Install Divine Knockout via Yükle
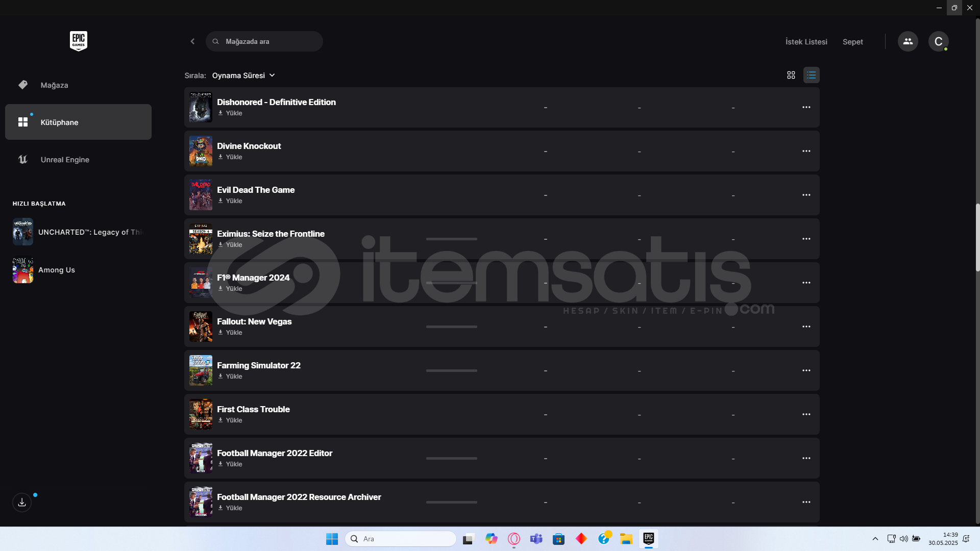 230,157
